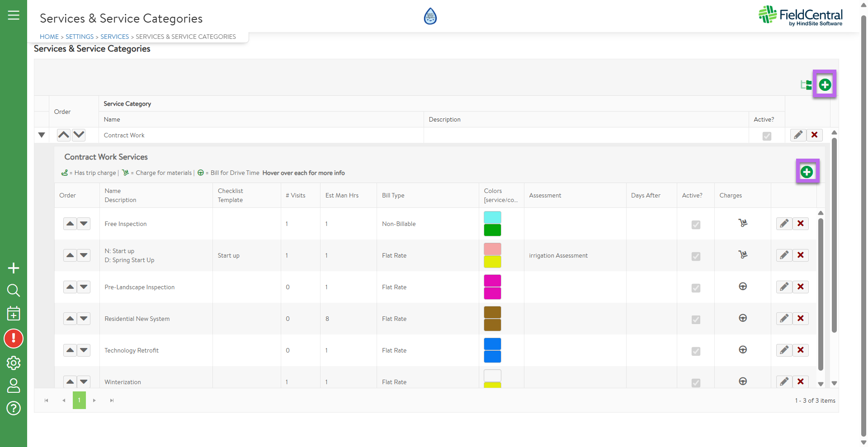Screen dimensions: 868x447
Task: Go to SETTINGS in breadcrumb
Action: pos(80,37)
